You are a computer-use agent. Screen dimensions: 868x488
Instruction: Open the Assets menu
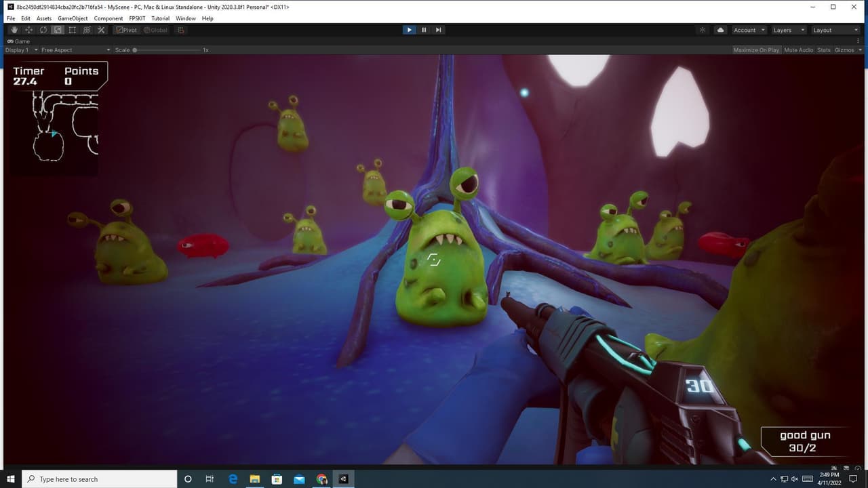tap(44, 18)
